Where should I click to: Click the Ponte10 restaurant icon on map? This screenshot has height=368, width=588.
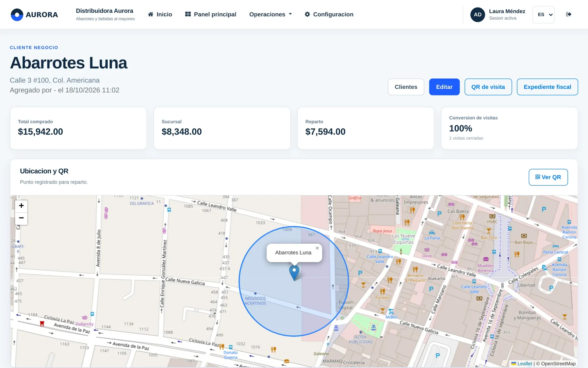(383, 291)
